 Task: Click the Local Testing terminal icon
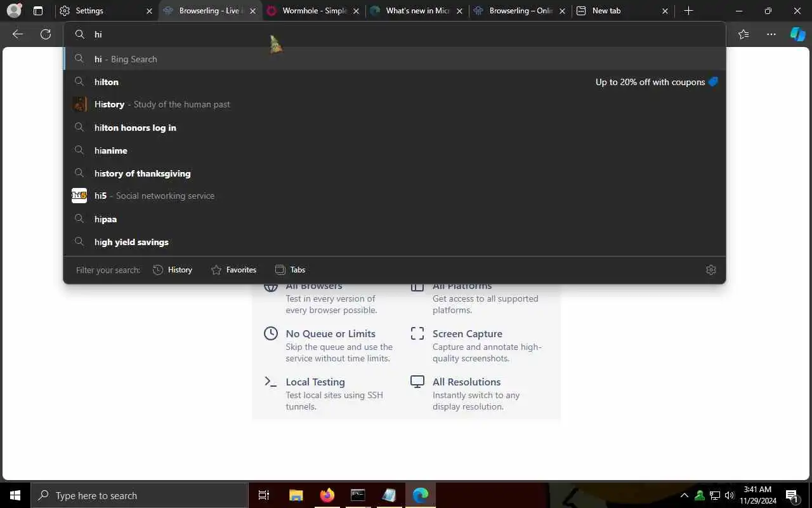click(271, 382)
